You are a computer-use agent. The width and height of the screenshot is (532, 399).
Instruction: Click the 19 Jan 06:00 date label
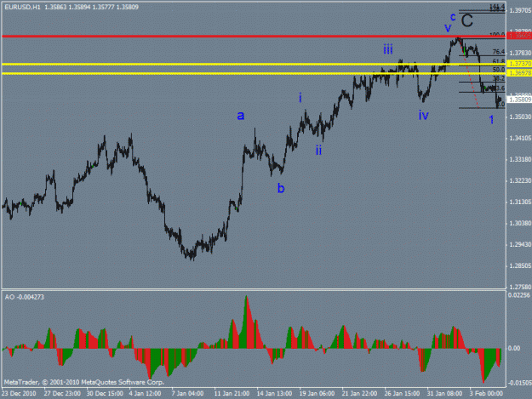[x=317, y=393]
